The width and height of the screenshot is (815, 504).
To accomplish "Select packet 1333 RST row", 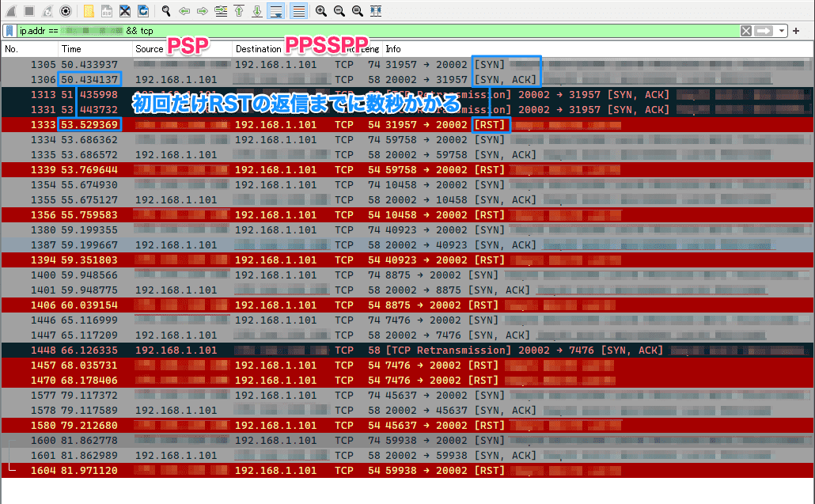I will coord(407,125).
